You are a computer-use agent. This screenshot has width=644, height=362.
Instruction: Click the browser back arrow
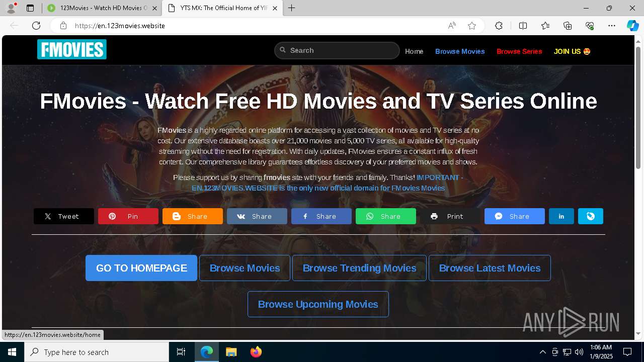(x=14, y=26)
